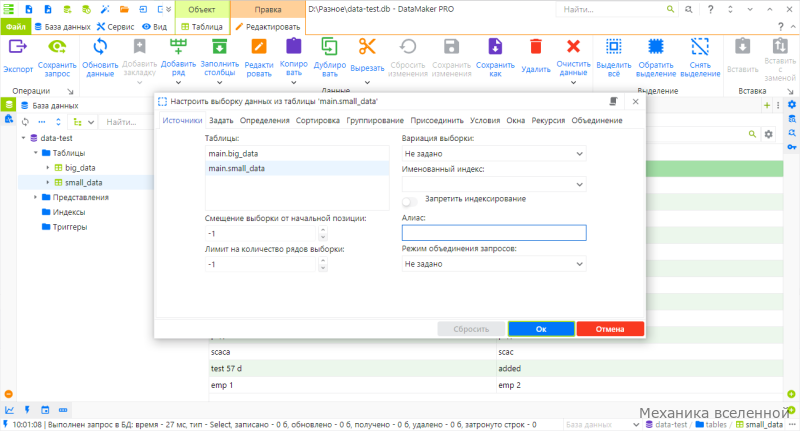Screen dimensions: 800x431
Task: Click red Удалить trash icon
Action: tap(536, 47)
